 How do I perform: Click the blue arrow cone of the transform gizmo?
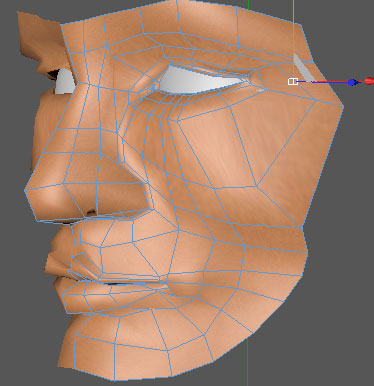pyautogui.click(x=353, y=82)
